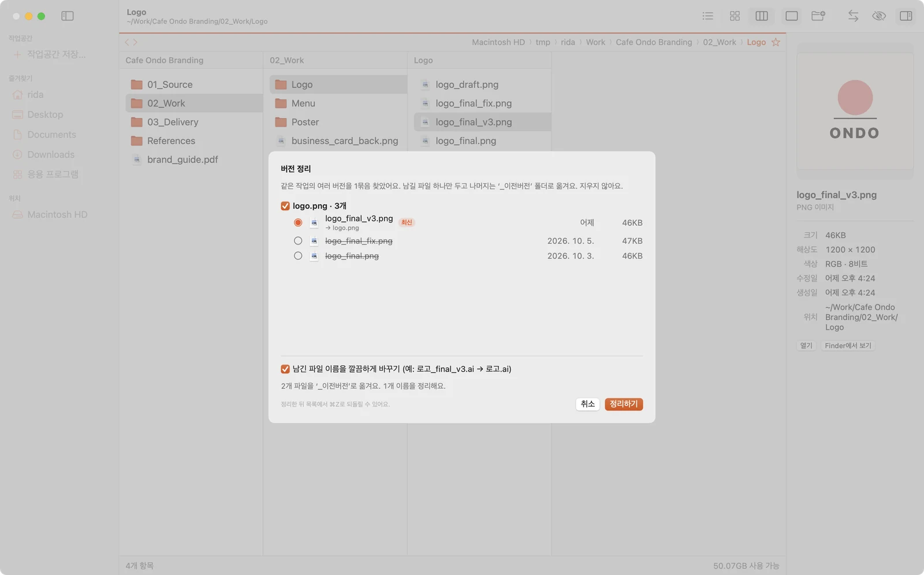Toggle 남긴 파일 이름을 깔끔하게 바꾸기 checkbox
The width and height of the screenshot is (924, 575).
pos(285,369)
